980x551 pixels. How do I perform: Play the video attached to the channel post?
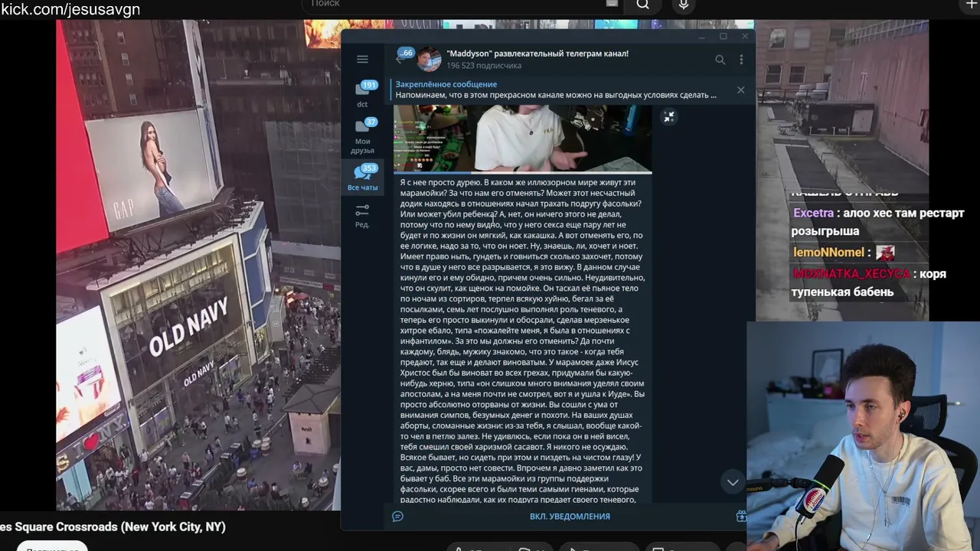pyautogui.click(x=523, y=138)
